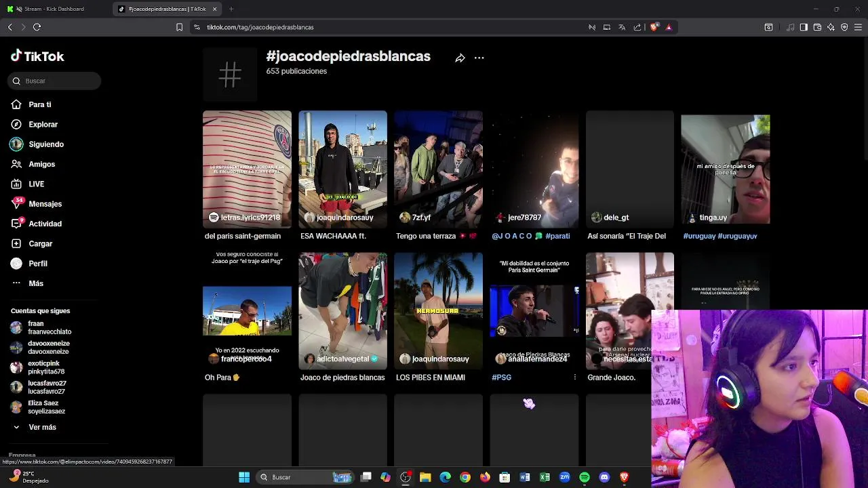Screen dimensions: 868x488
Task: Click the #PSG hashtag caption link
Action: pos(501,378)
